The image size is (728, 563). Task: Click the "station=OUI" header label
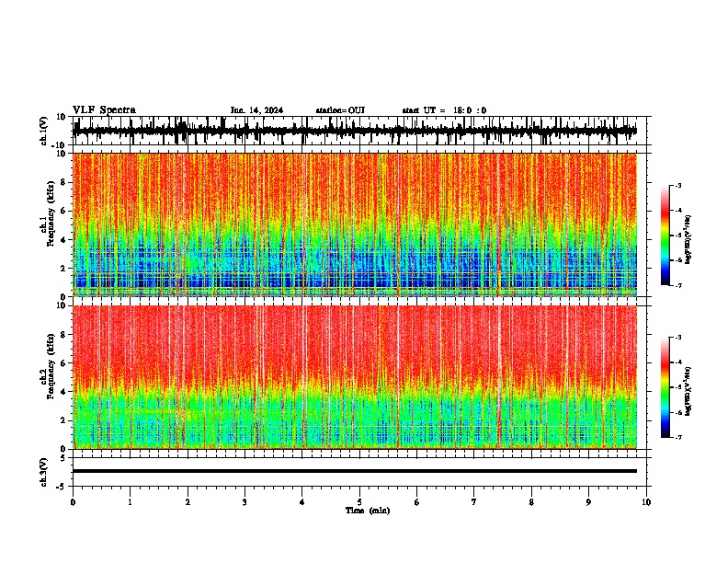point(340,110)
